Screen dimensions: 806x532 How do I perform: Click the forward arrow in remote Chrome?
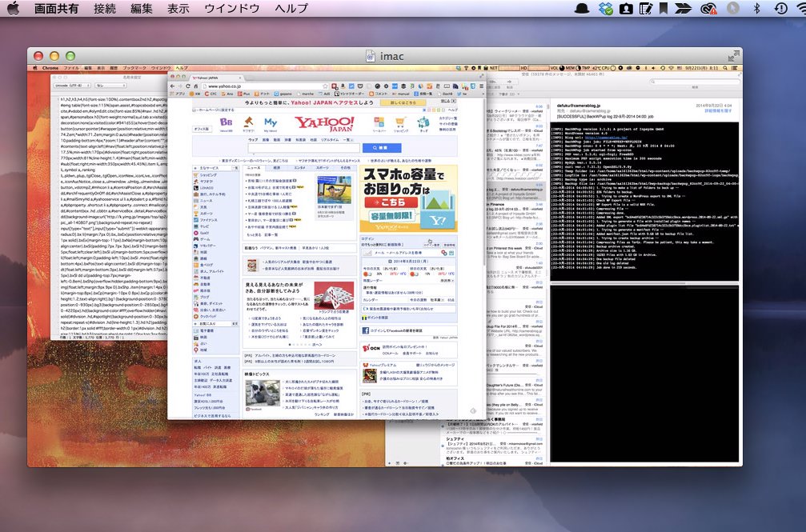tap(180, 86)
